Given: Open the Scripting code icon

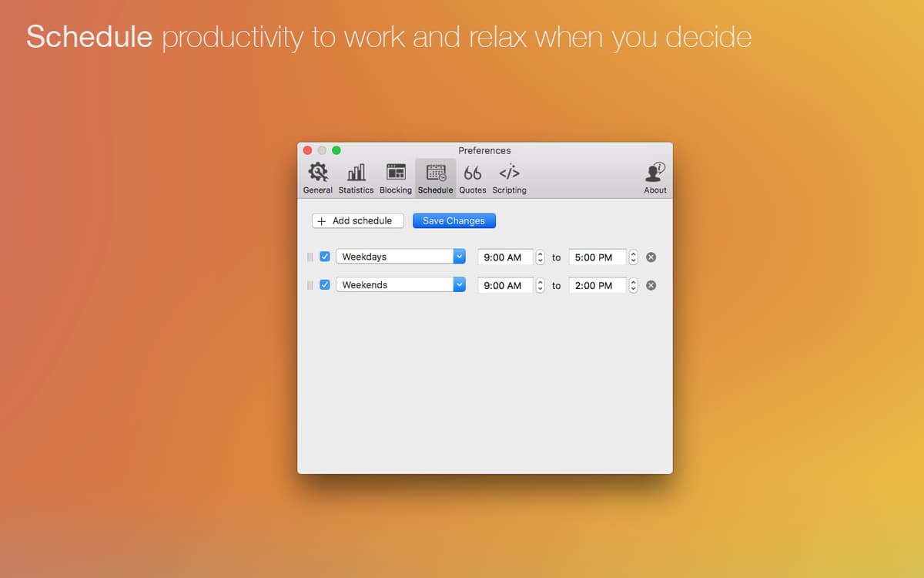Looking at the screenshot, I should point(509,173).
